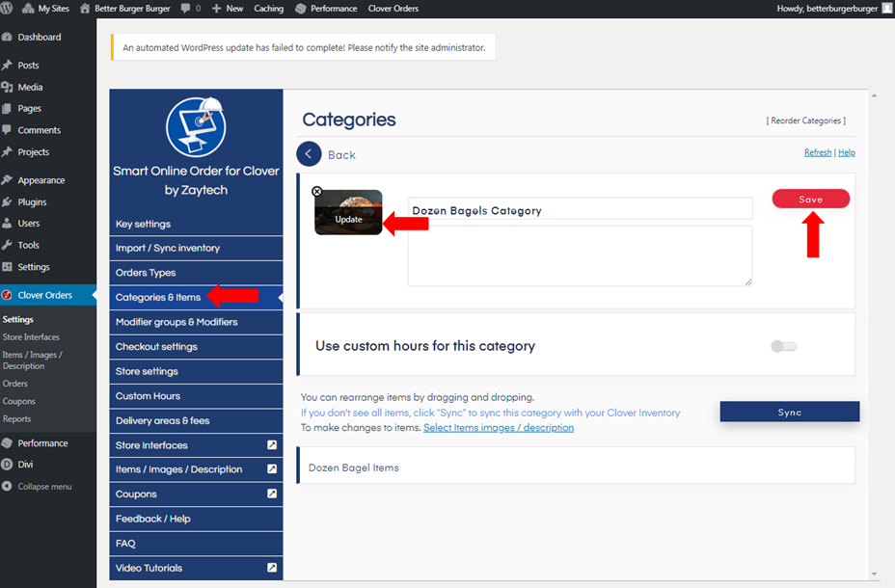Open Clover Orders in admin bar
Image resolution: width=895 pixels, height=588 pixels.
click(x=393, y=9)
